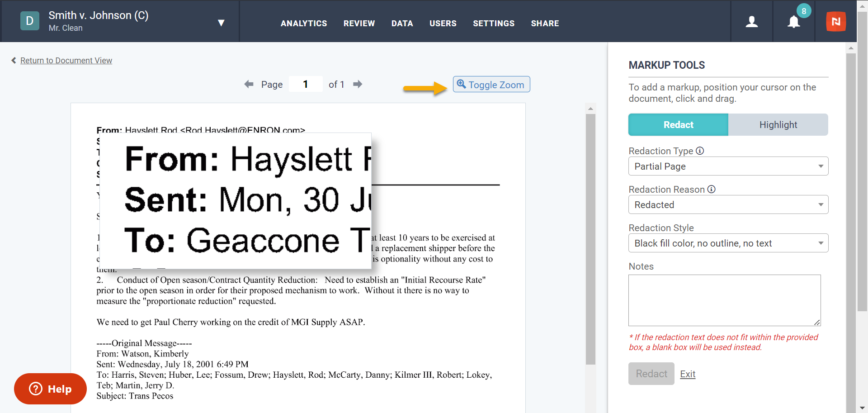Open the Redaction Type dropdown showing Partial Page
Image resolution: width=868 pixels, height=413 pixels.
coord(728,166)
